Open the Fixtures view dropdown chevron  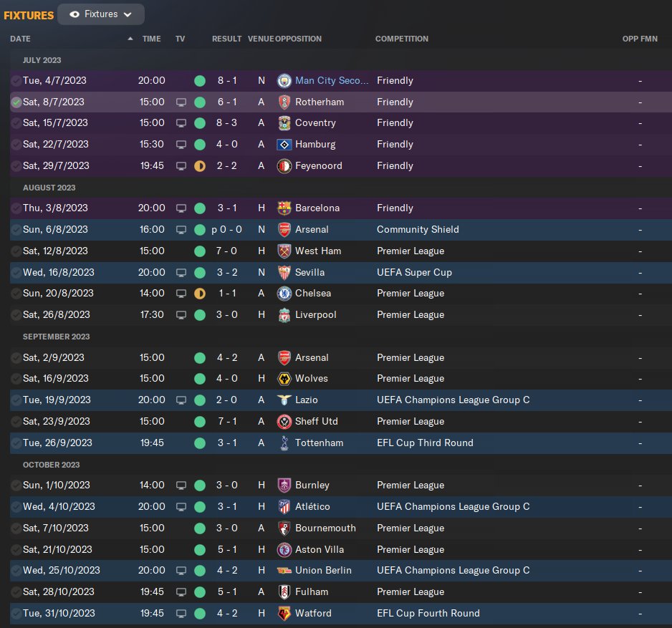pyautogui.click(x=128, y=14)
